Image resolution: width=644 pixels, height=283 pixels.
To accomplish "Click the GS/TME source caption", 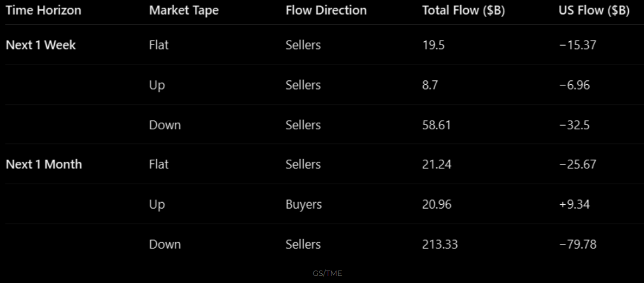I will click(x=327, y=273).
